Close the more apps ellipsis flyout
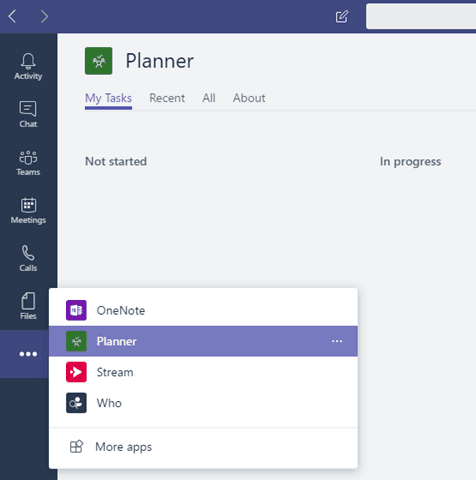 pyautogui.click(x=28, y=354)
